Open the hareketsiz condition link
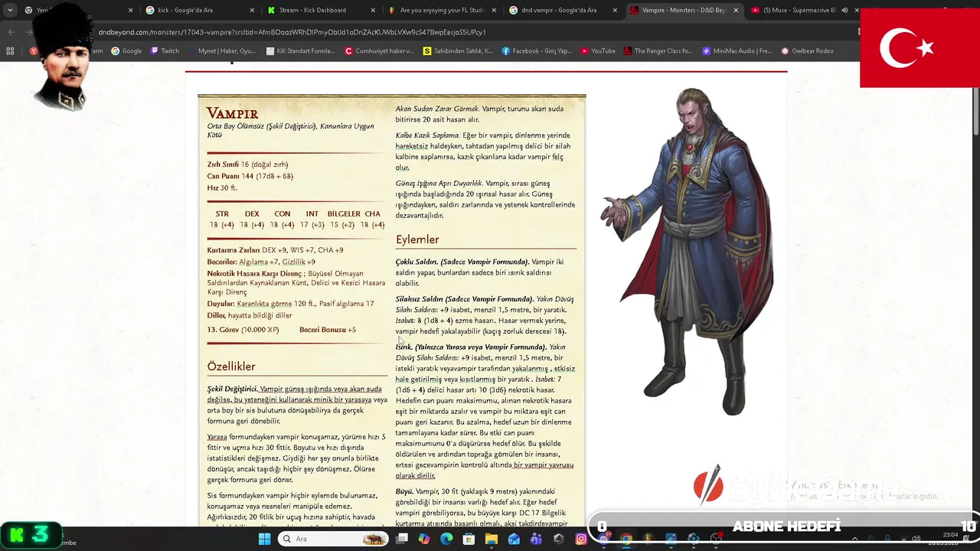Image resolution: width=980 pixels, height=551 pixels. [x=411, y=146]
